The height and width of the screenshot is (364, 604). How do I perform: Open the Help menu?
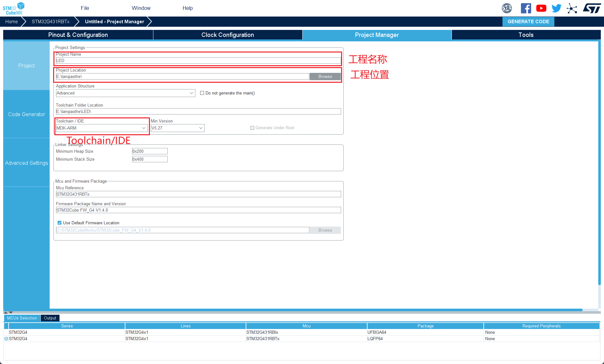[x=187, y=8]
